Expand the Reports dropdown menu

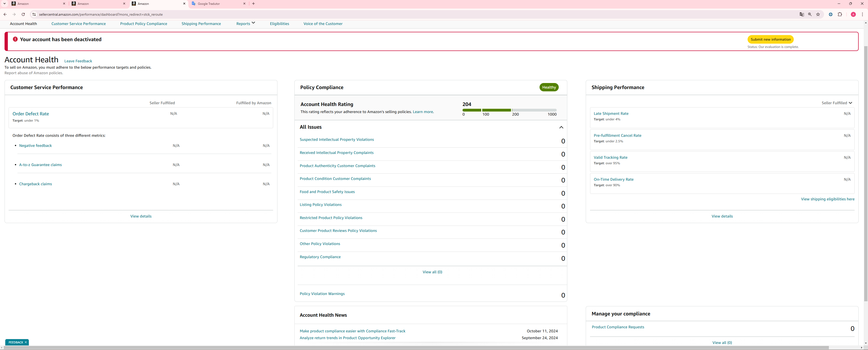coord(246,23)
